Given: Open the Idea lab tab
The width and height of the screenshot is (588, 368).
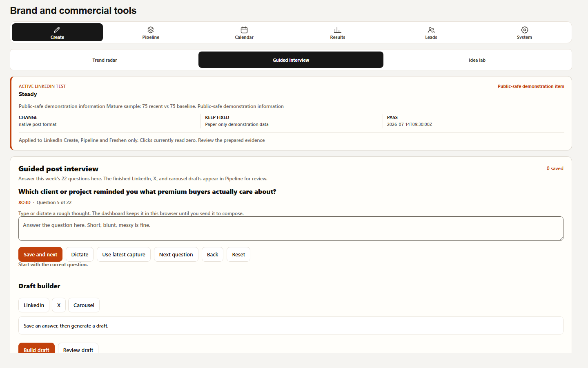Looking at the screenshot, I should point(477,60).
